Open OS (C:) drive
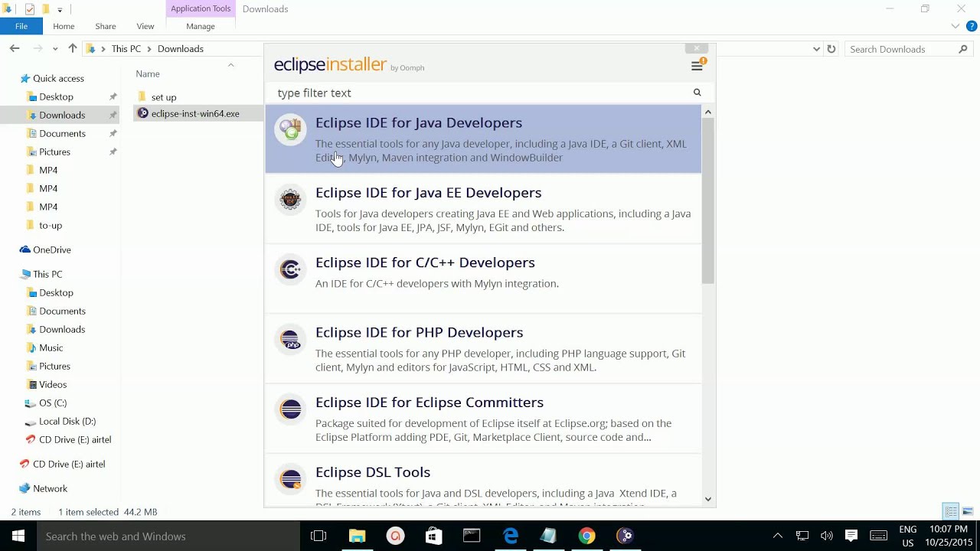Image resolution: width=980 pixels, height=551 pixels. coord(53,403)
